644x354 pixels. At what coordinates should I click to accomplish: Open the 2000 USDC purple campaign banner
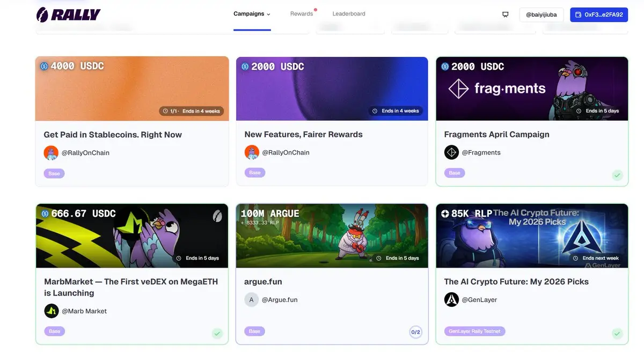click(x=332, y=88)
